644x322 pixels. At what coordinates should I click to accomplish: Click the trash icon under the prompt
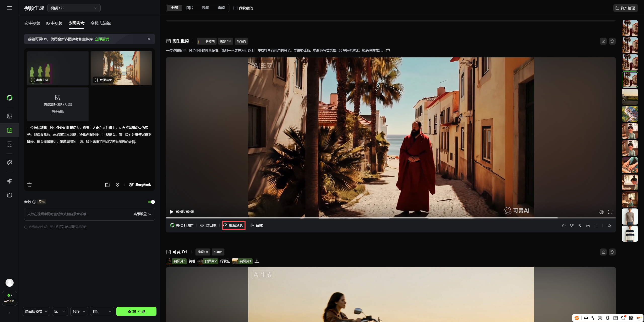tap(29, 185)
